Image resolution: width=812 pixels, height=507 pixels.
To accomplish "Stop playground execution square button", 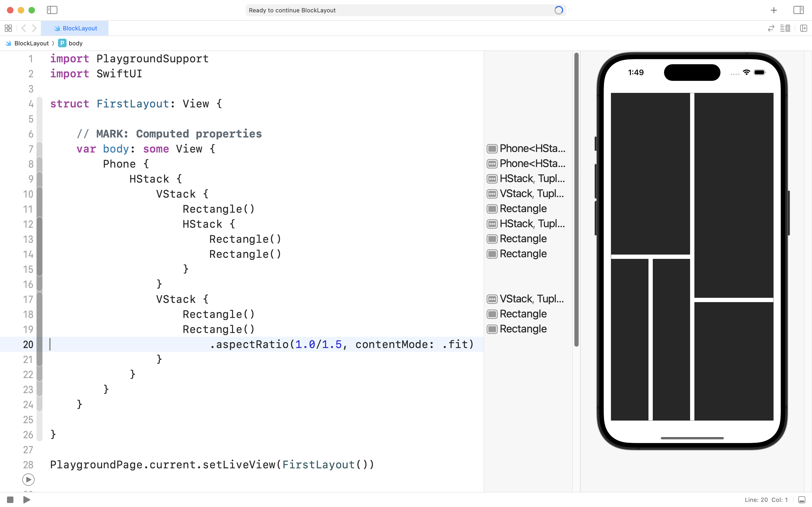I will [10, 500].
